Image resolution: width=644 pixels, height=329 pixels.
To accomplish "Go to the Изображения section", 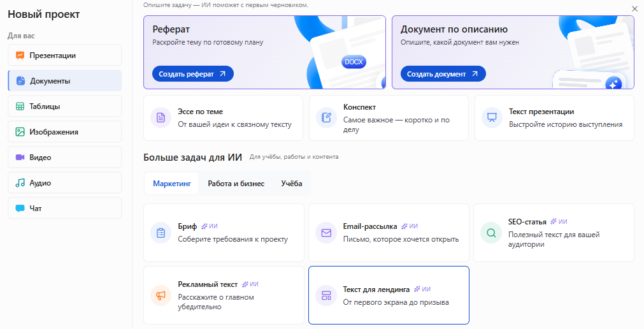I will point(64,131).
